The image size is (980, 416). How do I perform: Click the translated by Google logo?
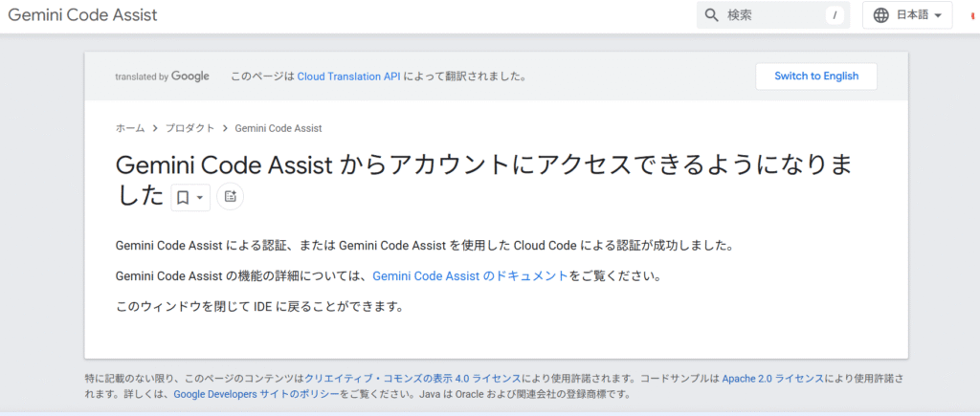pos(163,77)
